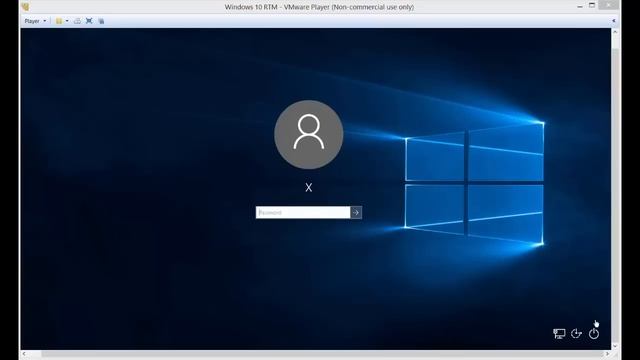Click the yellow suspend VM toolbar icon
The image size is (640, 360).
click(59, 21)
